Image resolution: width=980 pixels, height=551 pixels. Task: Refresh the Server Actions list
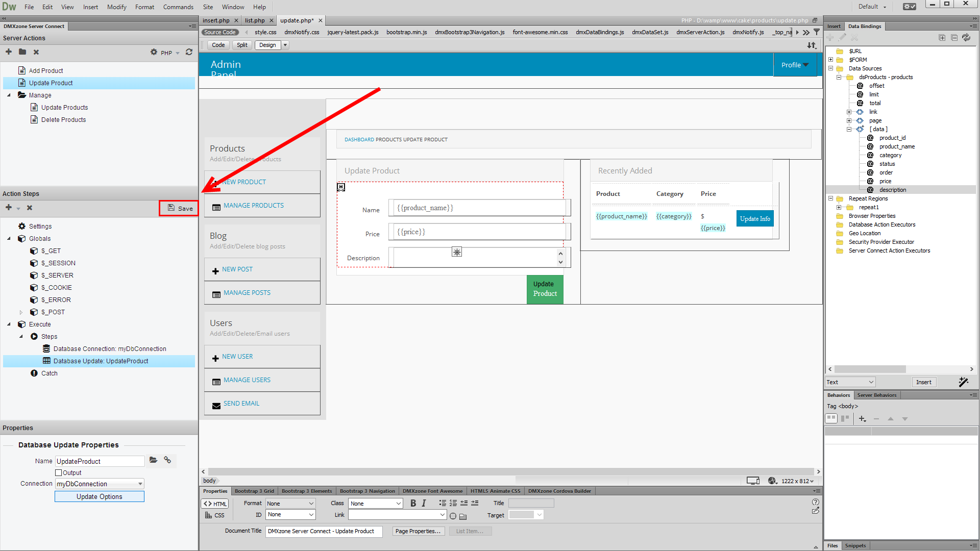click(189, 52)
